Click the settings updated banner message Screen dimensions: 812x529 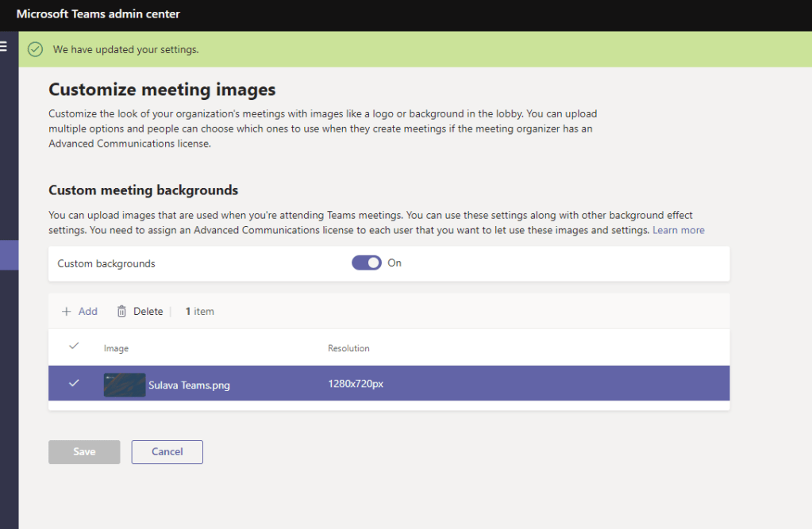click(125, 49)
